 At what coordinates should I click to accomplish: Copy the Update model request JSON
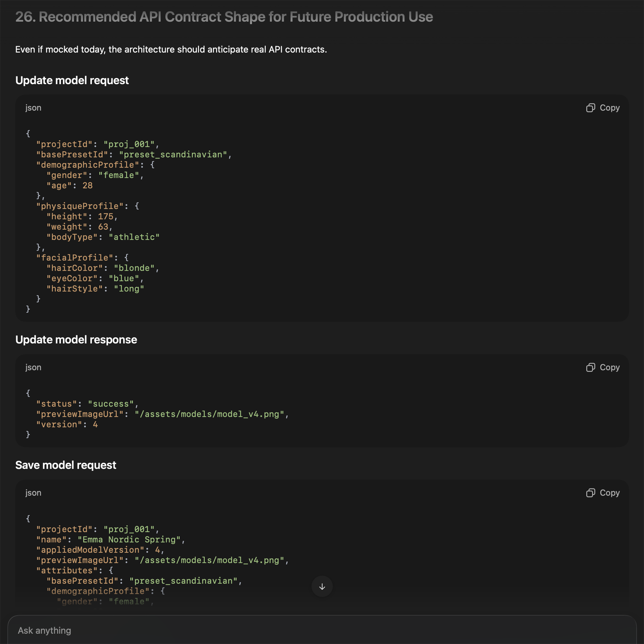point(602,108)
